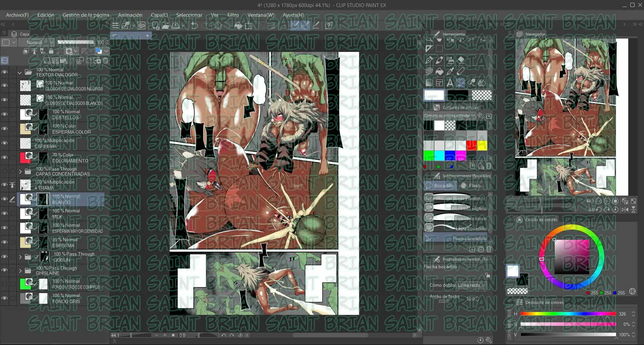This screenshot has height=345, width=644.
Task: Open the Normal blending mode dropdown
Action: 36,42
